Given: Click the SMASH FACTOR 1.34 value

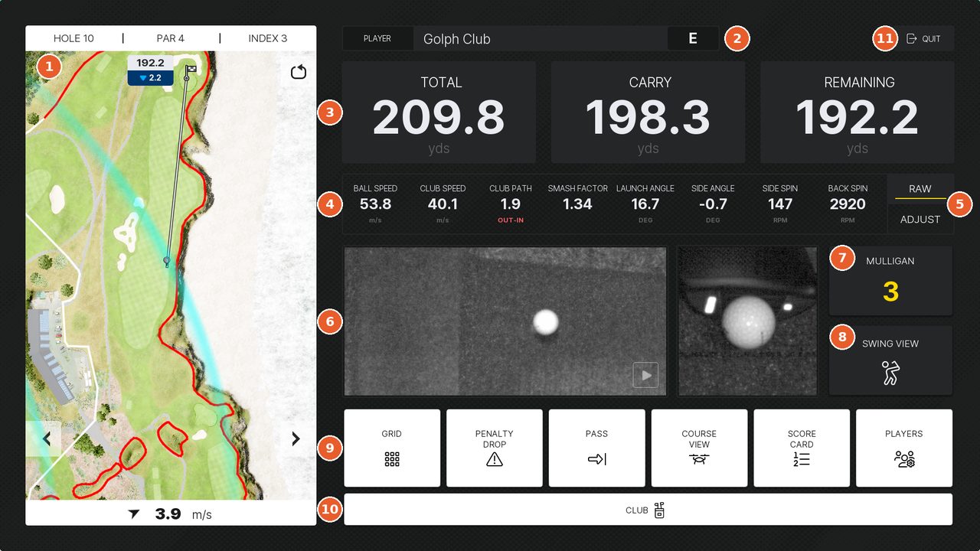Looking at the screenshot, I should (x=577, y=204).
